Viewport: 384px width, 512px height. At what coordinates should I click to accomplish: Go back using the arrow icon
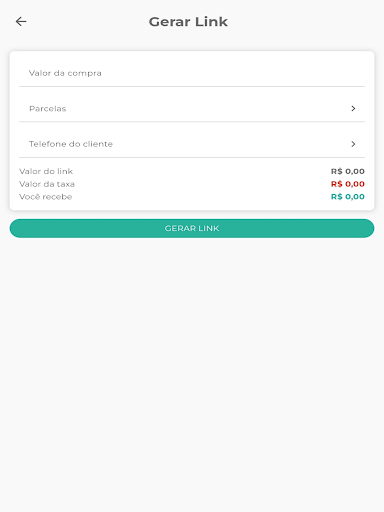pyautogui.click(x=21, y=22)
